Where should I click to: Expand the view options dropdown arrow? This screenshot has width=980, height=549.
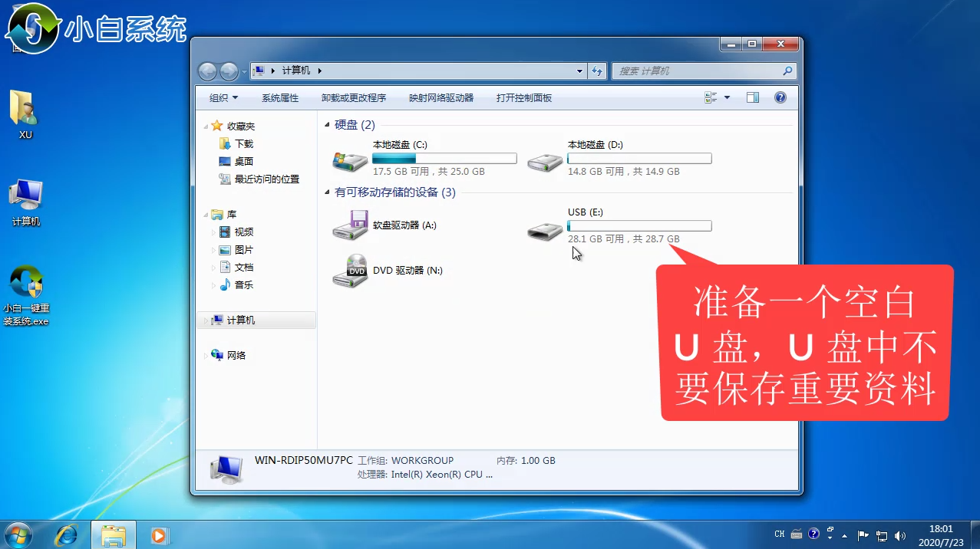coord(727,97)
